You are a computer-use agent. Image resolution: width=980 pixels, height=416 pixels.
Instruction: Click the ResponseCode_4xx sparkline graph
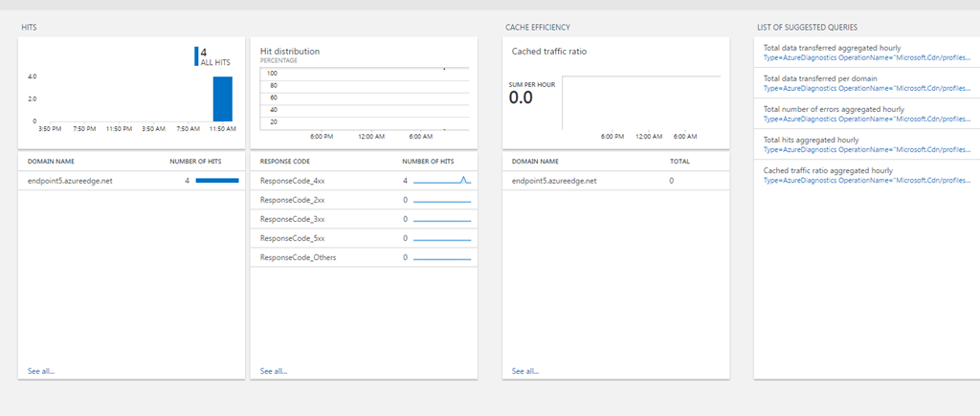(x=442, y=181)
